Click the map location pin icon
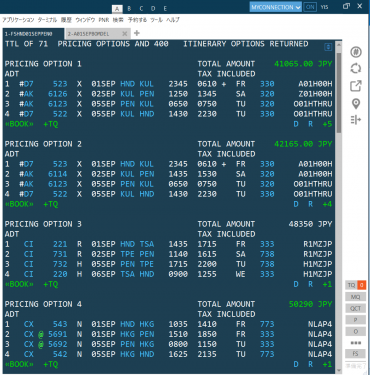370x375 pixels. pyautogui.click(x=356, y=104)
